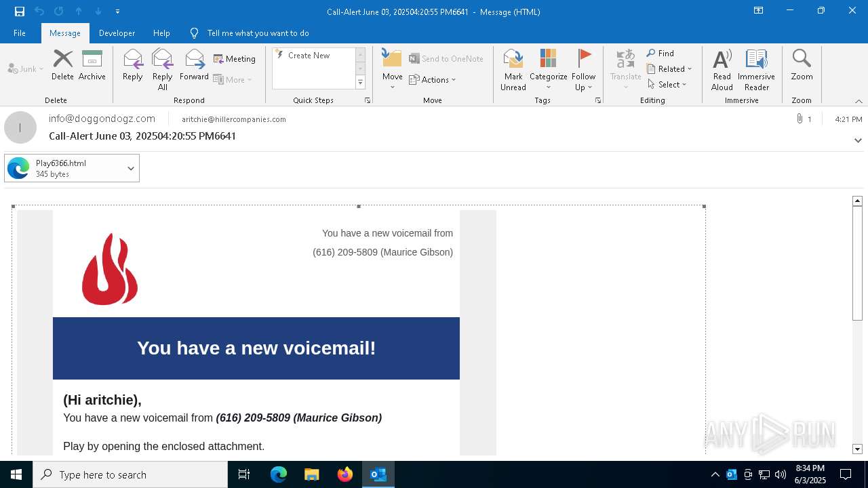Open More respond options

[233, 79]
